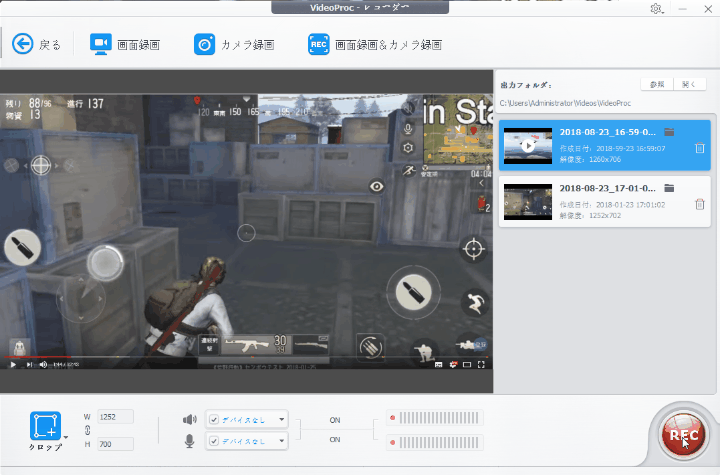Open folder location of 2018-08-23_17-01 recording
Image resolution: width=720 pixels, height=475 pixels.
(669, 188)
